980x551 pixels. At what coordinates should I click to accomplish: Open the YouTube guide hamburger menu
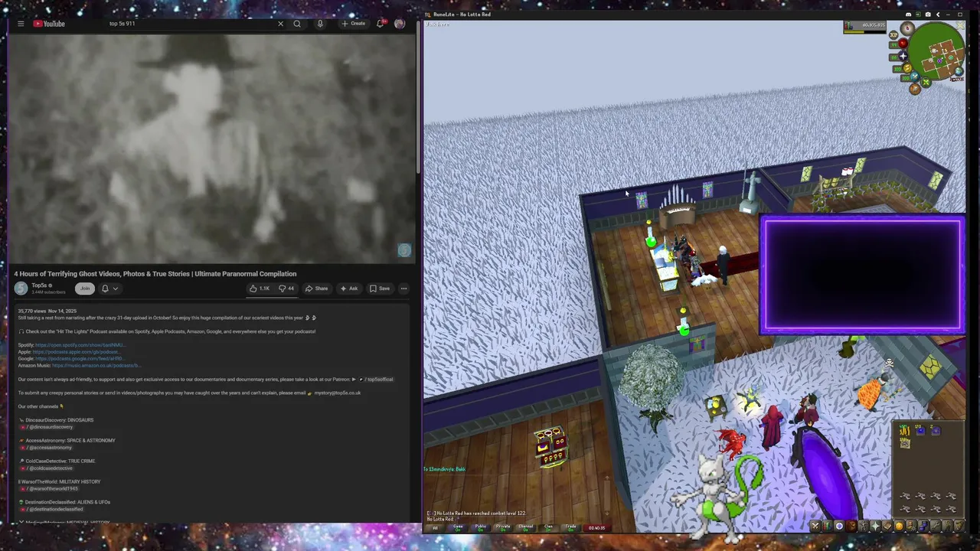[x=21, y=24]
